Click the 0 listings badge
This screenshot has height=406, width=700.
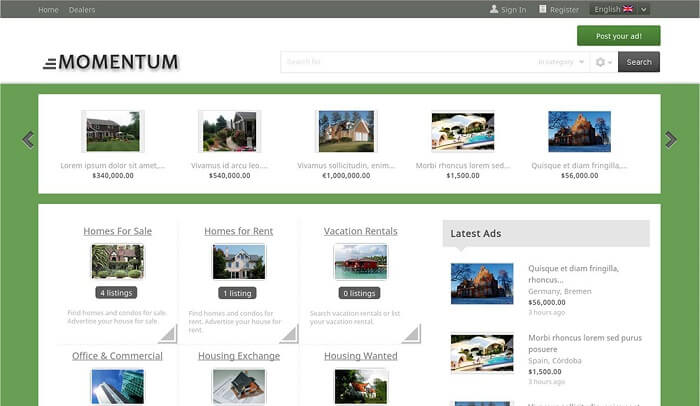click(x=359, y=293)
